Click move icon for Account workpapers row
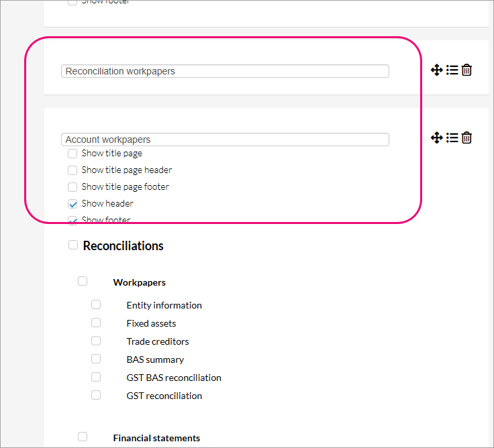The height and width of the screenshot is (448, 494). 436,137
